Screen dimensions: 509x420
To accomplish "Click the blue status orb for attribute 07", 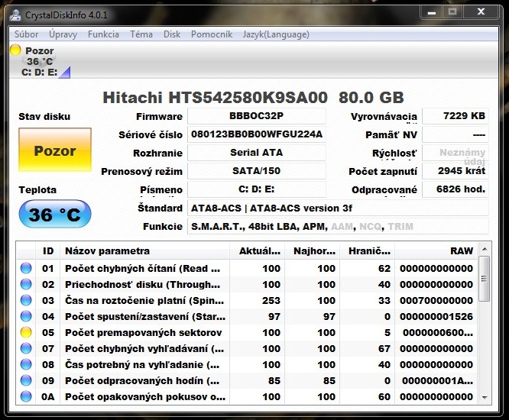I will click(x=27, y=348).
